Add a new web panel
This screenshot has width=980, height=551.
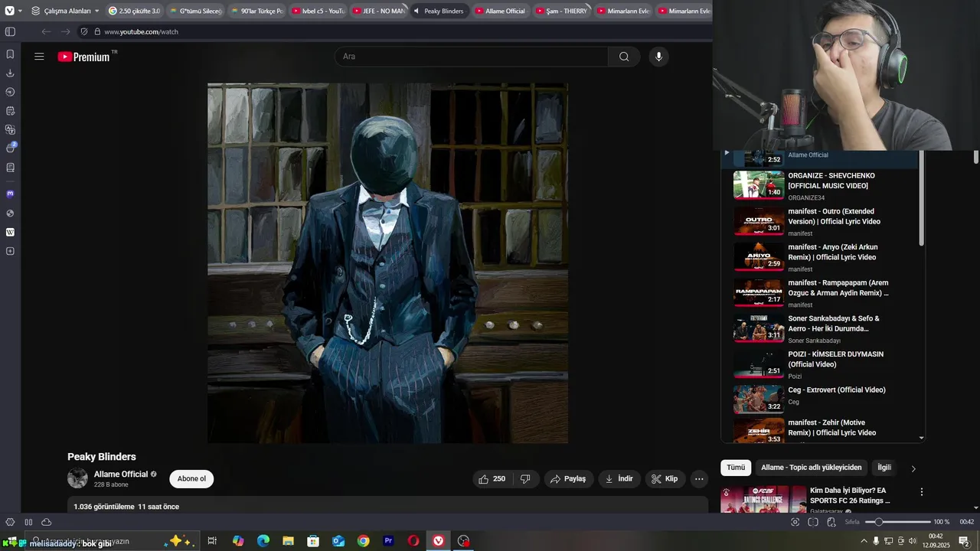point(10,251)
